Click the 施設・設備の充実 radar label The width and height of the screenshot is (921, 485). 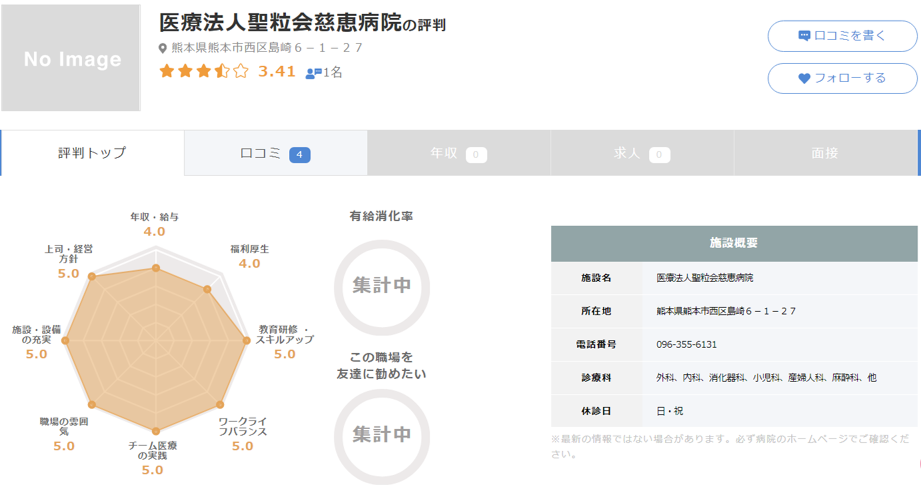coord(36,335)
